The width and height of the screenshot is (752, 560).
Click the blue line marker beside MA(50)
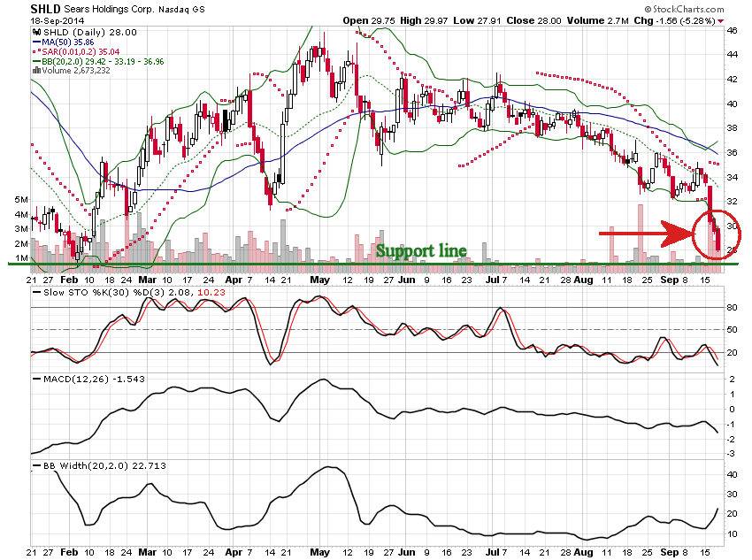(36, 42)
